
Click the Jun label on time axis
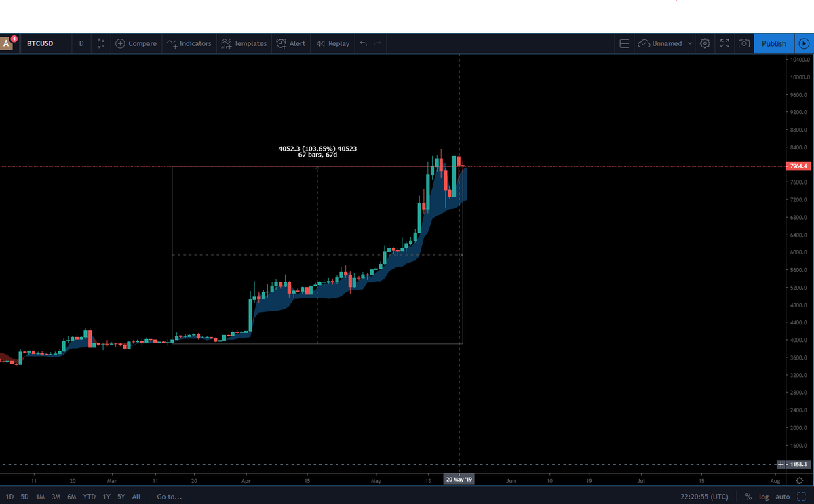pos(511,480)
